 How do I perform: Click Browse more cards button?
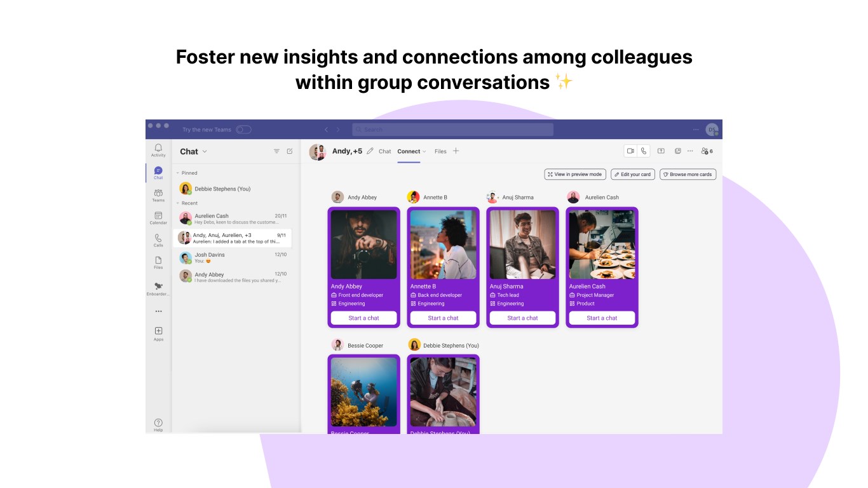pyautogui.click(x=688, y=174)
